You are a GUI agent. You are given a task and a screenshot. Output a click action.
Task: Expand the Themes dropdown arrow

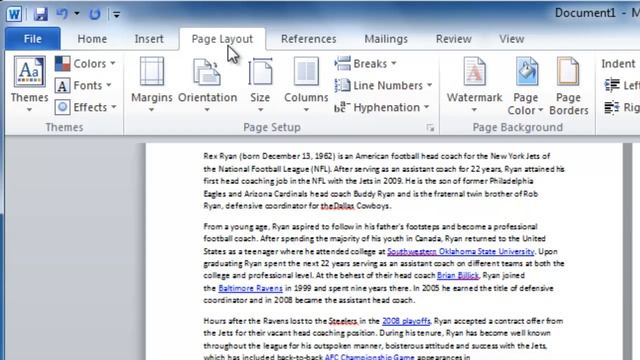point(29,110)
